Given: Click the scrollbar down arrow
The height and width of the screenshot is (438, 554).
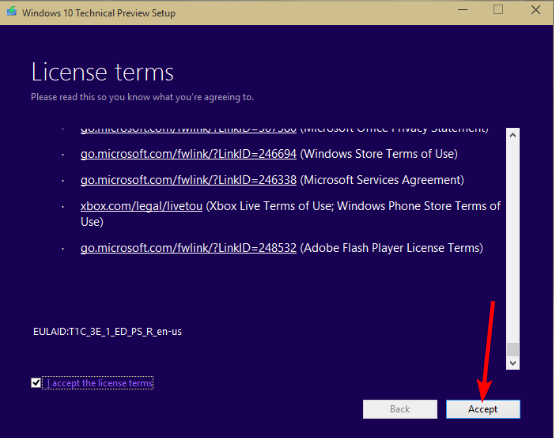Looking at the screenshot, I should coord(513,363).
